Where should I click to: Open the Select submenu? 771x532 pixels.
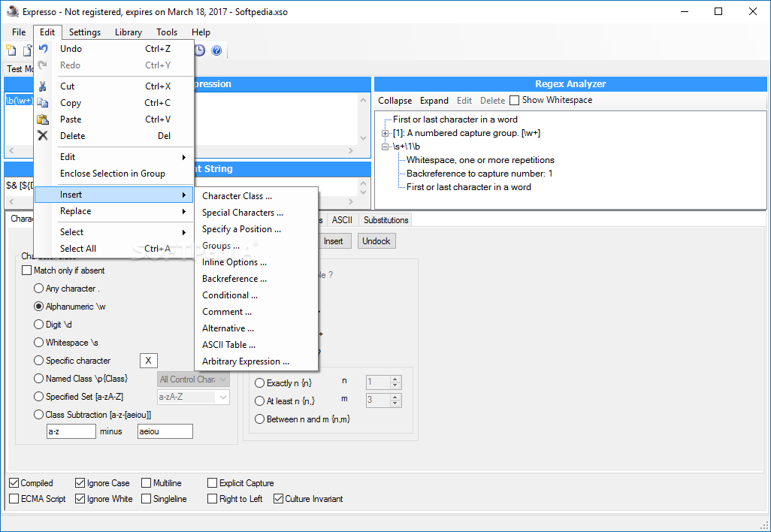point(114,232)
